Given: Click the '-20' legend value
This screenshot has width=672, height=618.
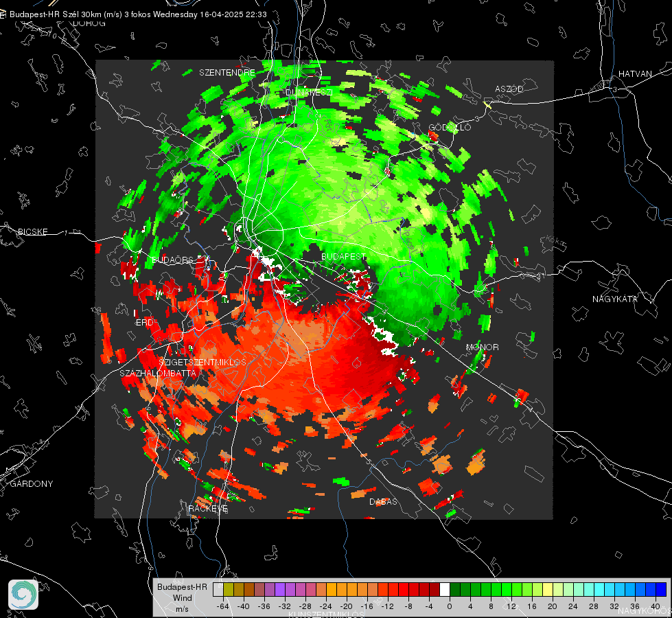Looking at the screenshot, I should [346, 606].
